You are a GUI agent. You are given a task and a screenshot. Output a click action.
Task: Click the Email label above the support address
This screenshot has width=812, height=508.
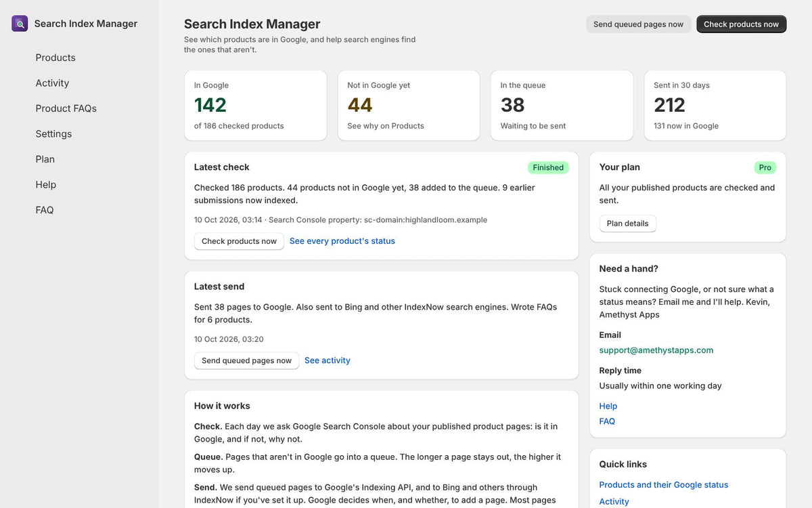(610, 335)
